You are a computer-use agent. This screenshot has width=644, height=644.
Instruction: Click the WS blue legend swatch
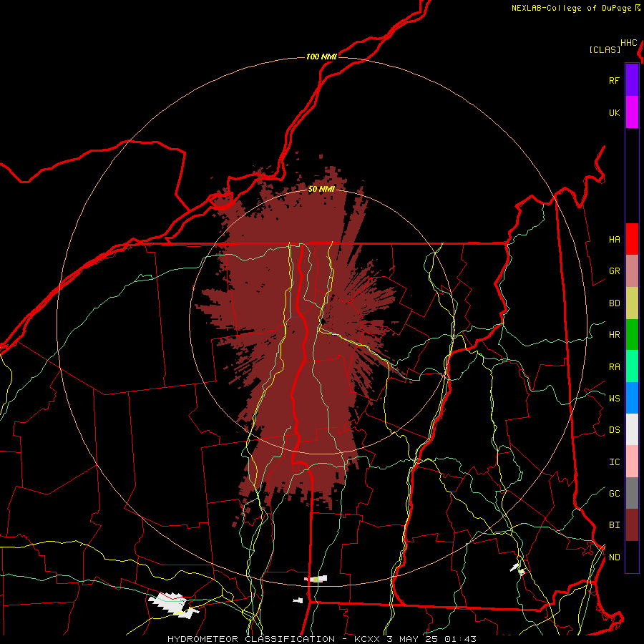click(632, 398)
